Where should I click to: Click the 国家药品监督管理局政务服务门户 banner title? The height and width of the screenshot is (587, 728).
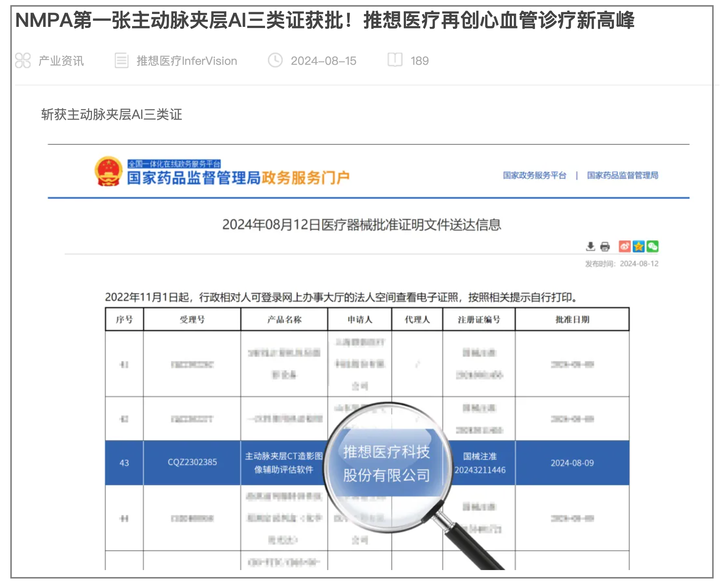pos(238,178)
